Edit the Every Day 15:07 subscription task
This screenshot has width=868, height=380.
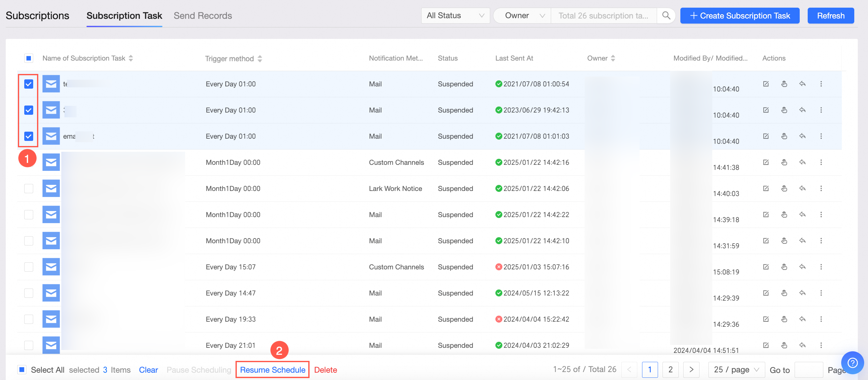pyautogui.click(x=766, y=267)
